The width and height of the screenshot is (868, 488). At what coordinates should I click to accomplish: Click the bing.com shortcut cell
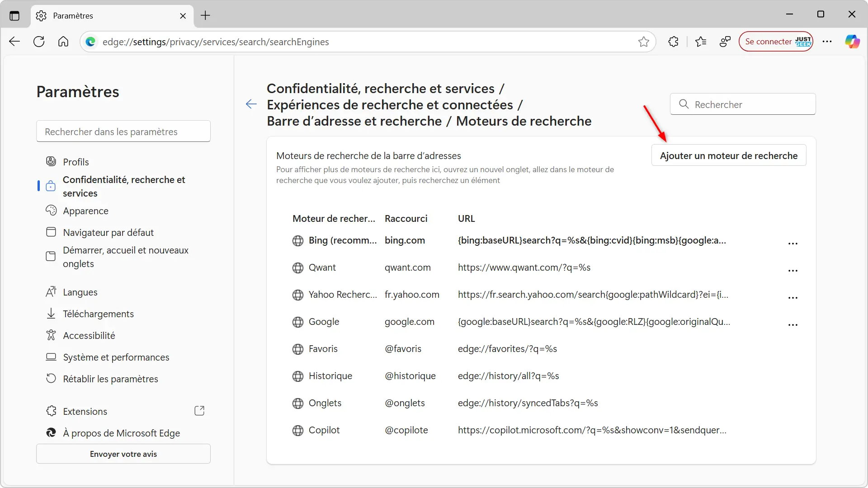pos(405,240)
